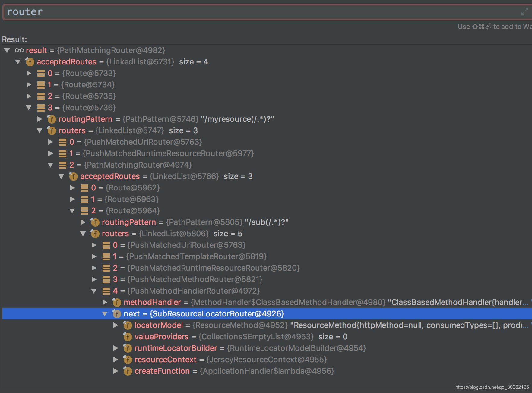
Task: Collapse routers LinkedList@5747 node
Action: point(40,130)
